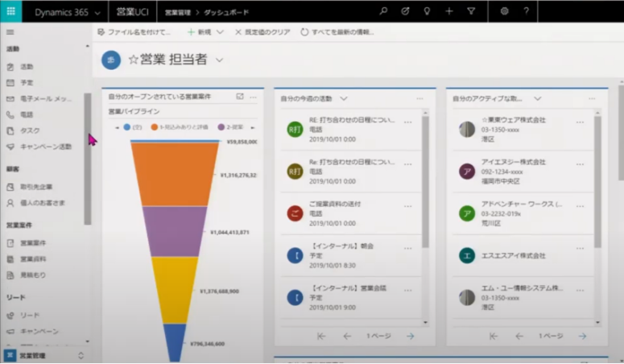Screen dimensions: 624x364
Task: Select 営業案件 in the sidebar
Action: point(33,242)
